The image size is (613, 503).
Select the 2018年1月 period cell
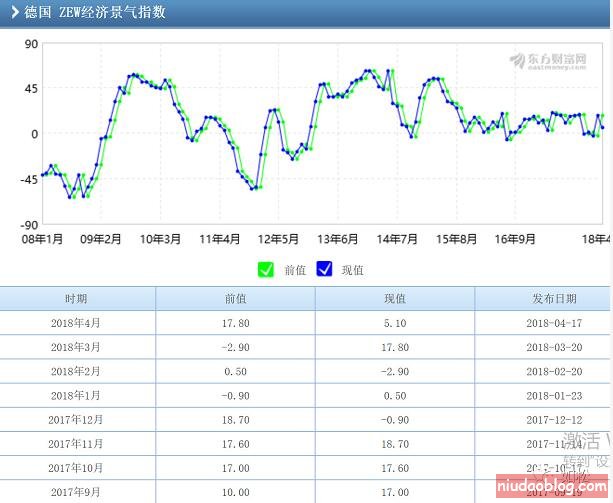pos(75,396)
